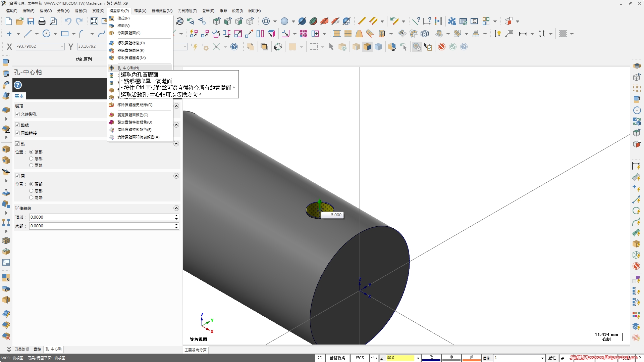This screenshot has width=644, height=362.
Task: Click the 平面 status bar button
Action: pyautogui.click(x=374, y=358)
